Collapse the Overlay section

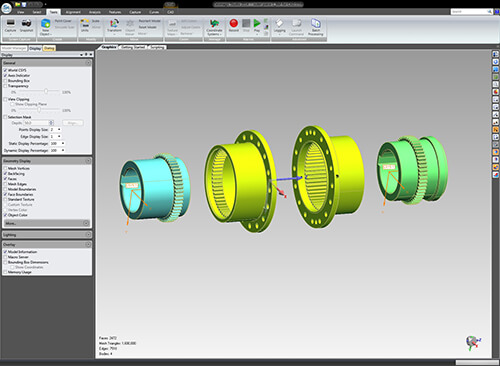click(88, 245)
